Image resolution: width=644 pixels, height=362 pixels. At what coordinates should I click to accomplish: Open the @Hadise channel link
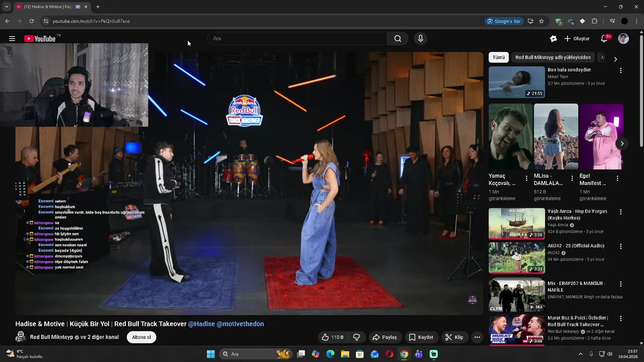click(x=201, y=324)
